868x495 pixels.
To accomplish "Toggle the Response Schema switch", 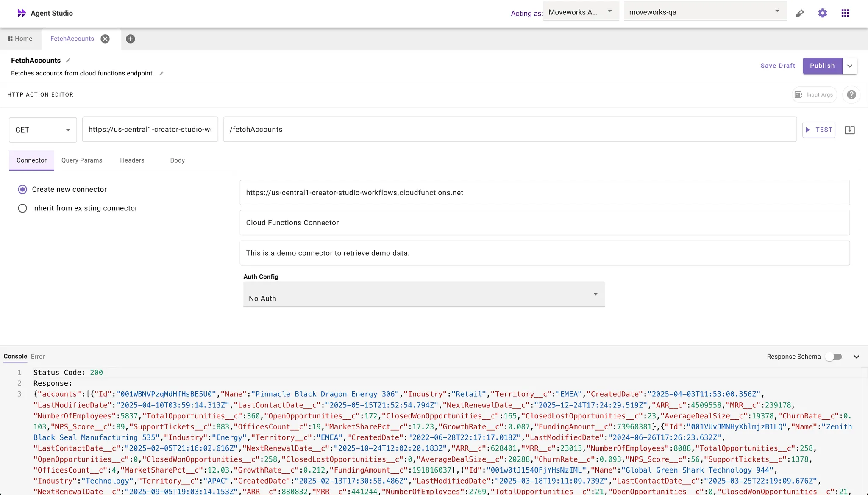I will 834,357.
